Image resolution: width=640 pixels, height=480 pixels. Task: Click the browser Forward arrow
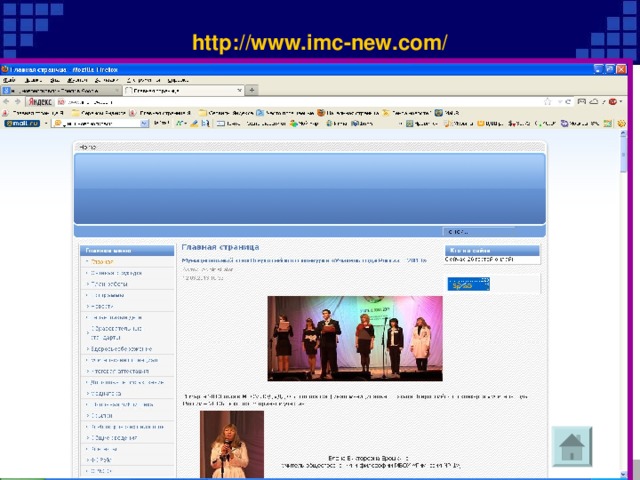(18, 102)
